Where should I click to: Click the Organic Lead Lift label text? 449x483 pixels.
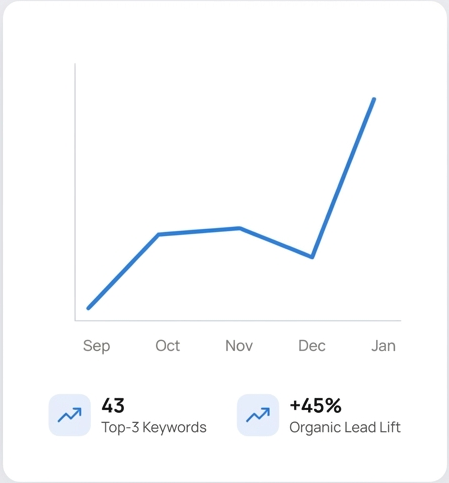(x=345, y=428)
